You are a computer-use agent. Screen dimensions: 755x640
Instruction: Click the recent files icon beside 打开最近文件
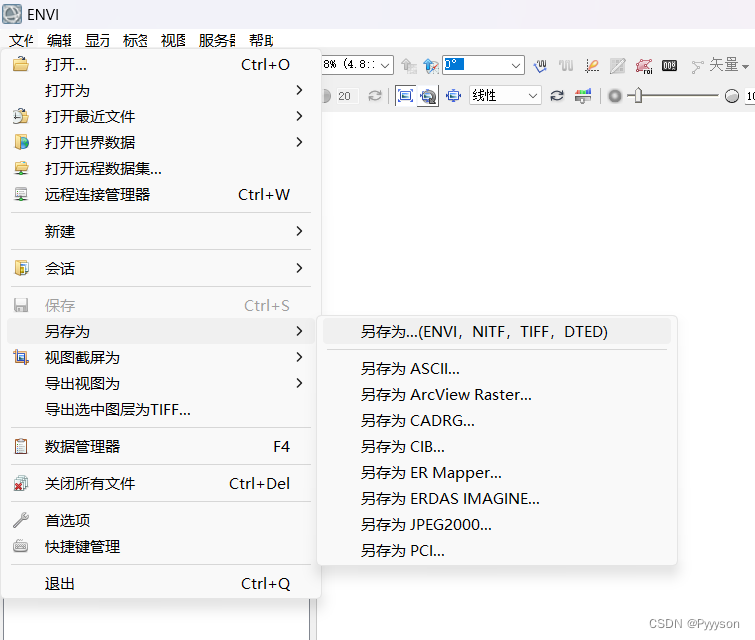(x=21, y=116)
